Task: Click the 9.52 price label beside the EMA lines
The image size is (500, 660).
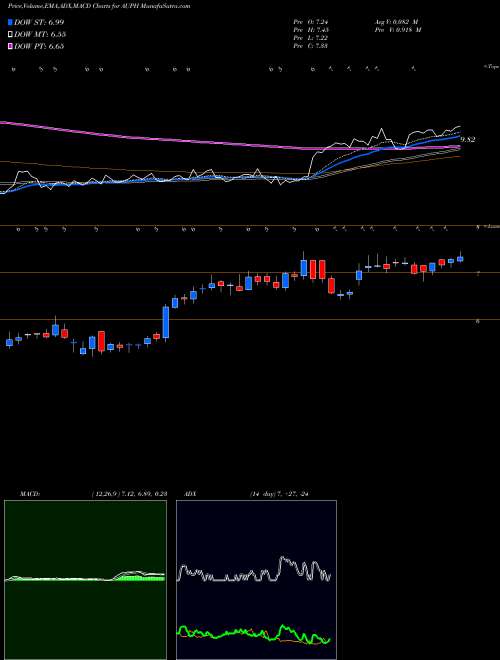Action: 468,139
